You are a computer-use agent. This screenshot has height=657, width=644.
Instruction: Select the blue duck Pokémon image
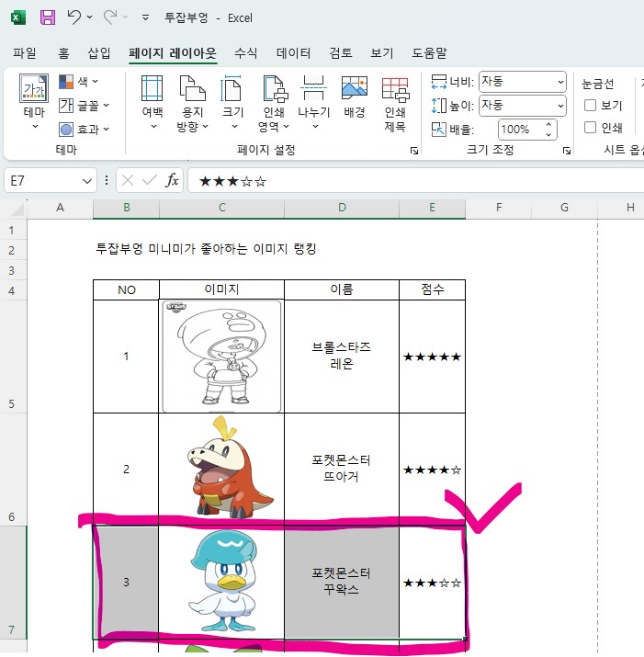point(223,582)
